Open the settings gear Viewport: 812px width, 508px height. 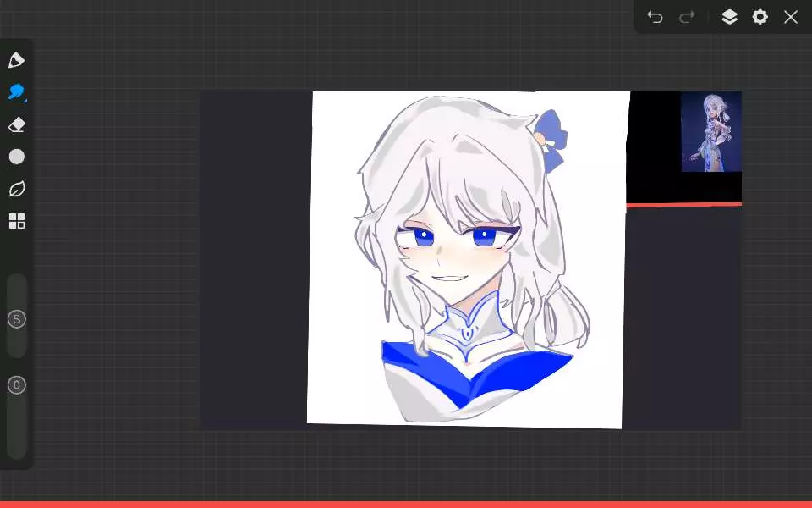click(x=760, y=17)
